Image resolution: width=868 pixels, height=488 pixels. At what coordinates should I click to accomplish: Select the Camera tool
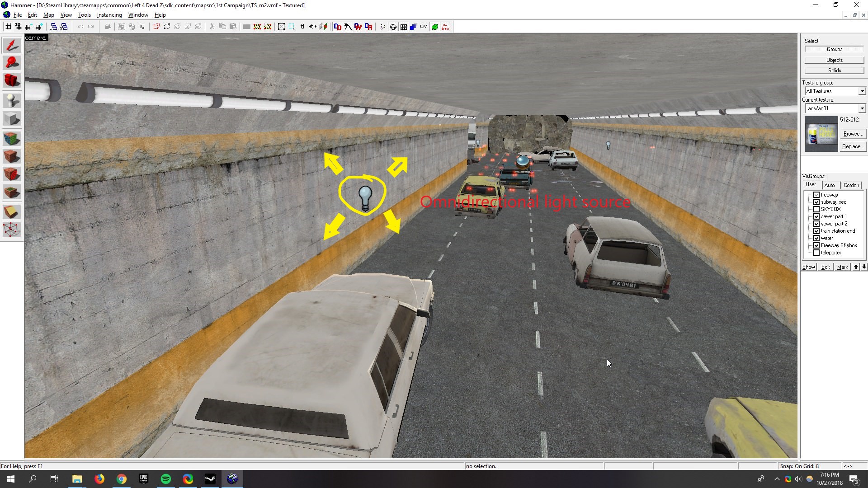click(x=12, y=80)
